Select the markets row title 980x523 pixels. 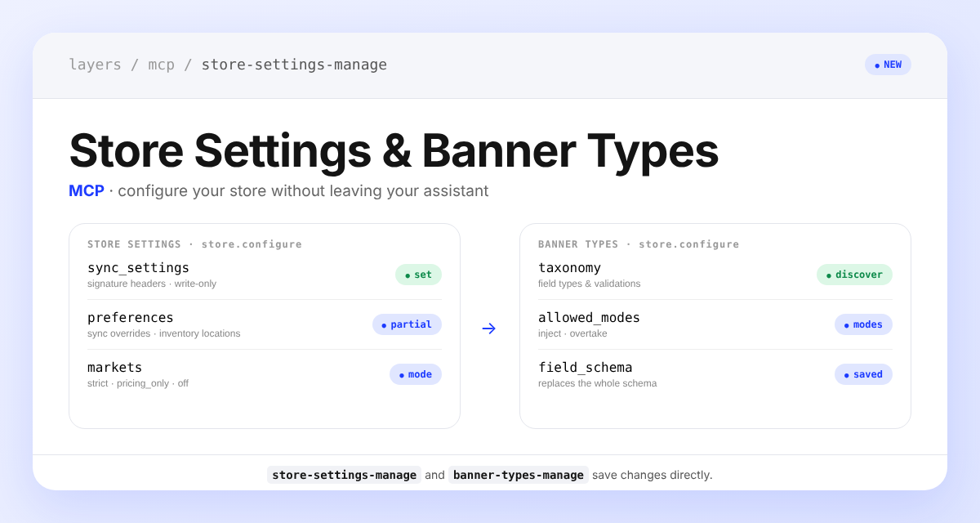tap(115, 368)
